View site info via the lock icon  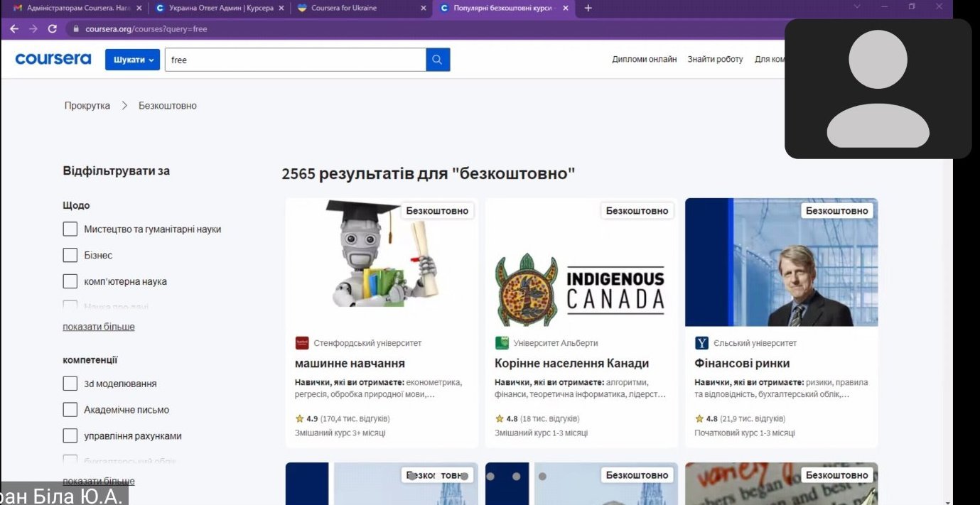(76, 29)
